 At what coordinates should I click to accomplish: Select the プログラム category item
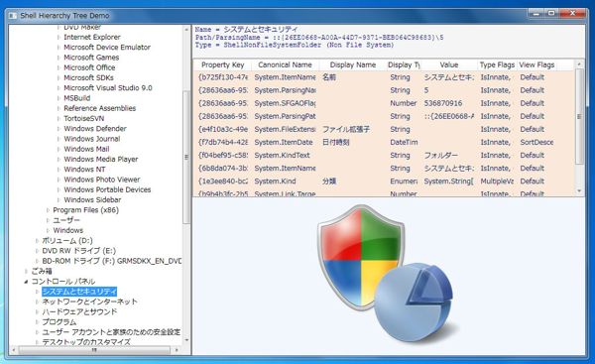pyautogui.click(x=59, y=322)
